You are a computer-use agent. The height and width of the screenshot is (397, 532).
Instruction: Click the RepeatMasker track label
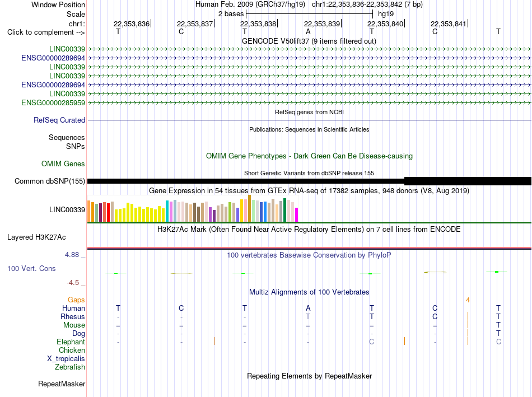(x=62, y=384)
